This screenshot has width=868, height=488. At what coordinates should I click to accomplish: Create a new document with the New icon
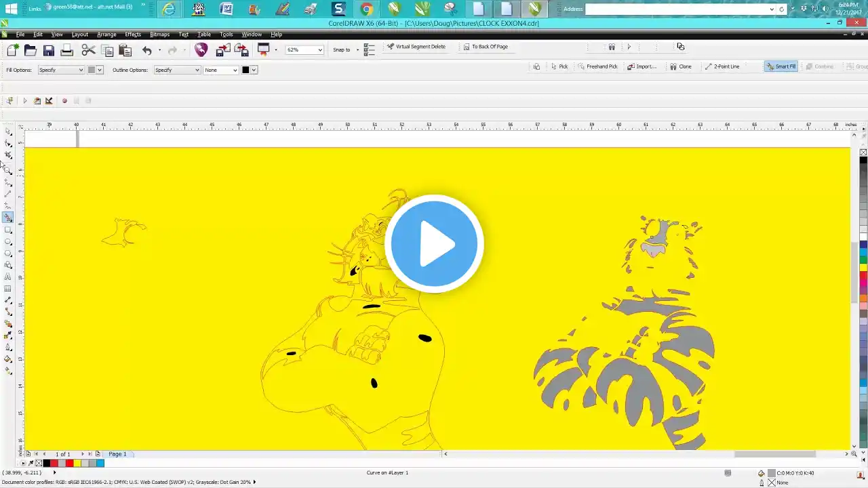12,49
